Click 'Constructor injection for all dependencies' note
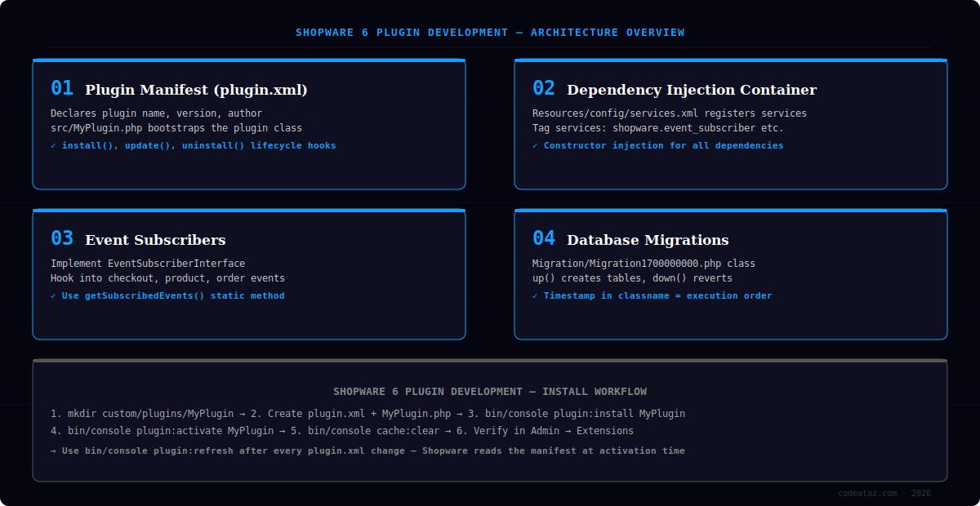The image size is (980, 506). (657, 145)
